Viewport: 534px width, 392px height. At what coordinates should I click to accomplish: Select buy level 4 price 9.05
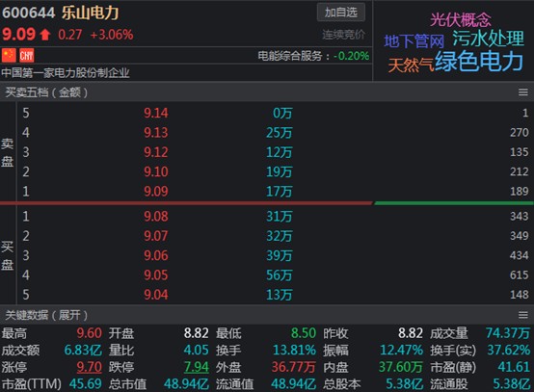pyautogui.click(x=156, y=274)
